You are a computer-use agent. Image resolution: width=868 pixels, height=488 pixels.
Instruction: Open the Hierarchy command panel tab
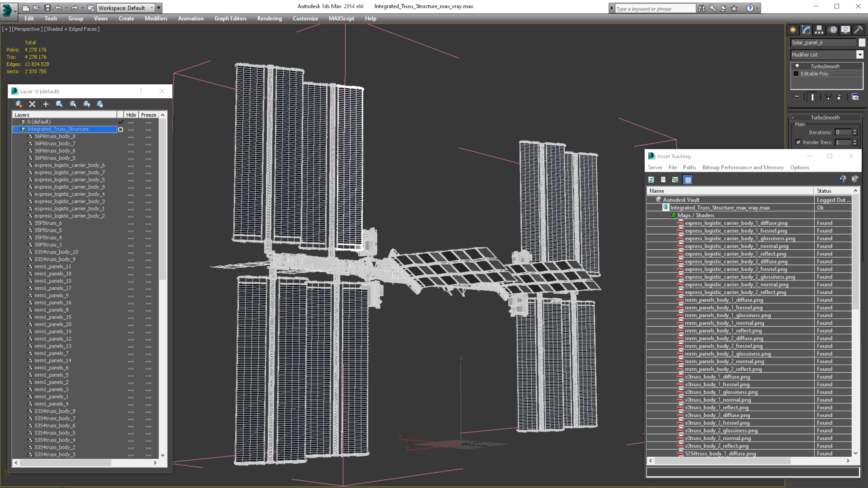click(x=819, y=30)
